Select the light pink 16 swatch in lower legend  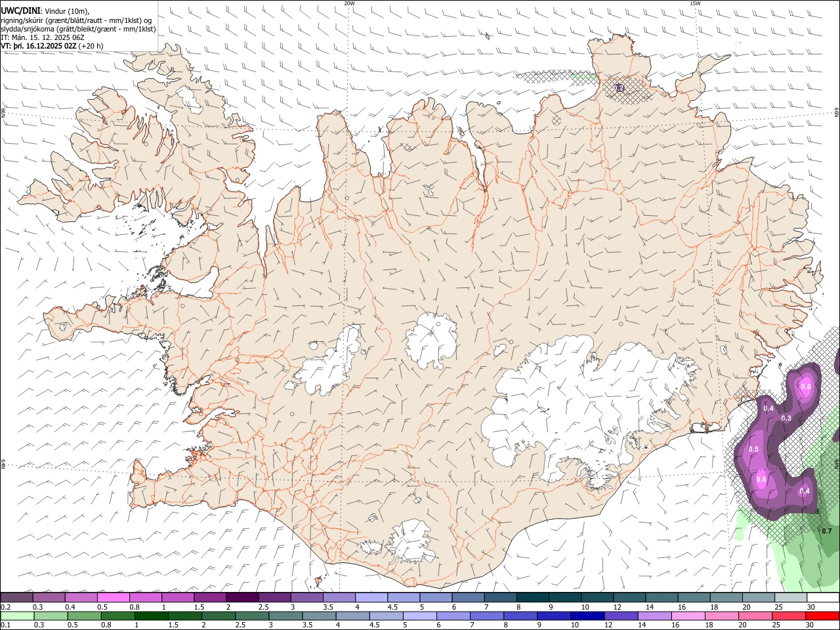coord(688,616)
